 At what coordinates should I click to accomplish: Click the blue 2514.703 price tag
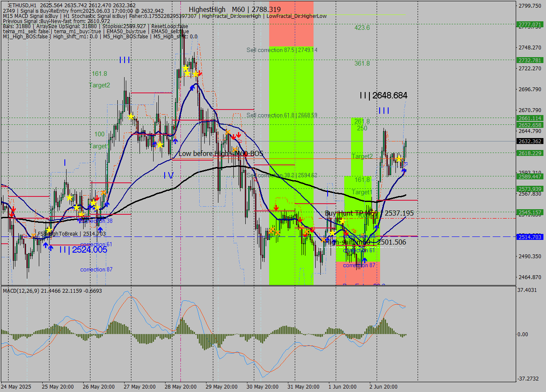[x=529, y=237]
